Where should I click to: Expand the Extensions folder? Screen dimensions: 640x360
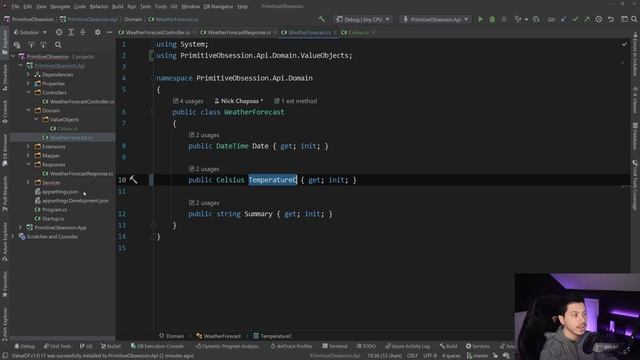(29, 147)
